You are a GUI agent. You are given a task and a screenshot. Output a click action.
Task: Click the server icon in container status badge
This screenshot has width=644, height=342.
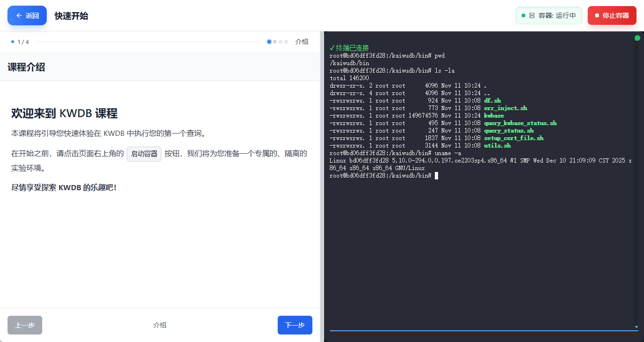532,15
